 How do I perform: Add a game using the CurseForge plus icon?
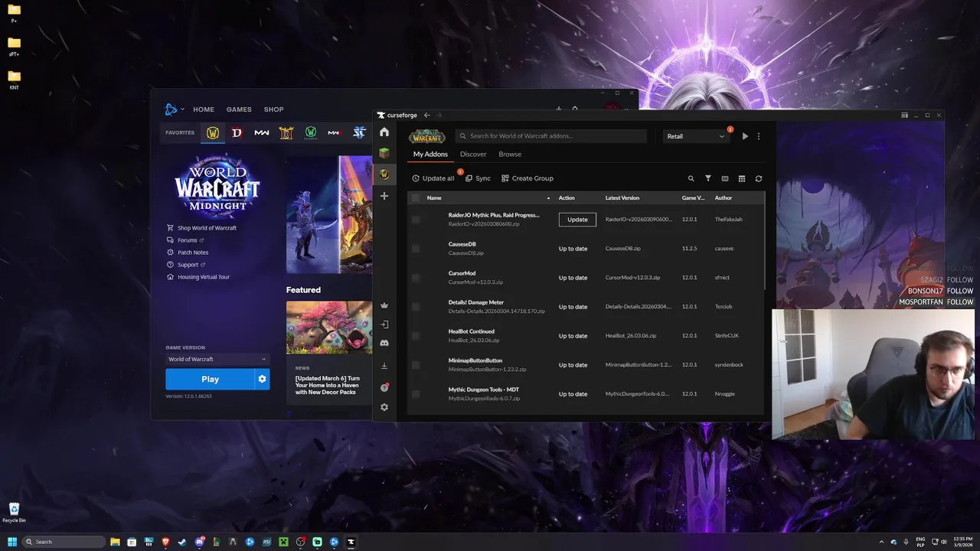pyautogui.click(x=384, y=196)
